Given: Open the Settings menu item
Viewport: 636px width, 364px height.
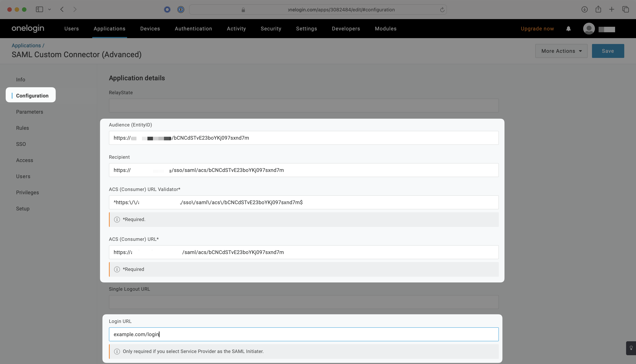Looking at the screenshot, I should (306, 28).
